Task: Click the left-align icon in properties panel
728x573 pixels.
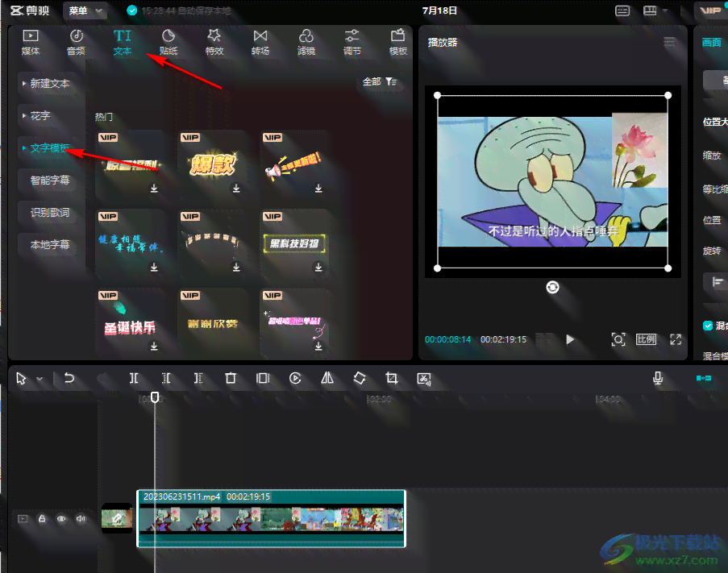Action: click(x=718, y=281)
